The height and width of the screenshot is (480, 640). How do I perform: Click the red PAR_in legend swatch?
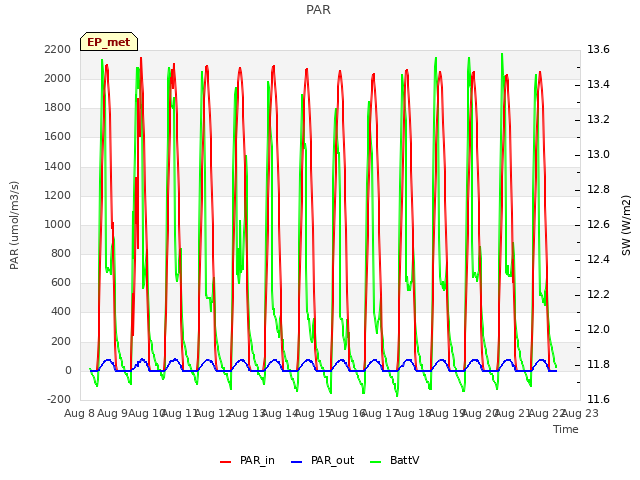pos(226,462)
